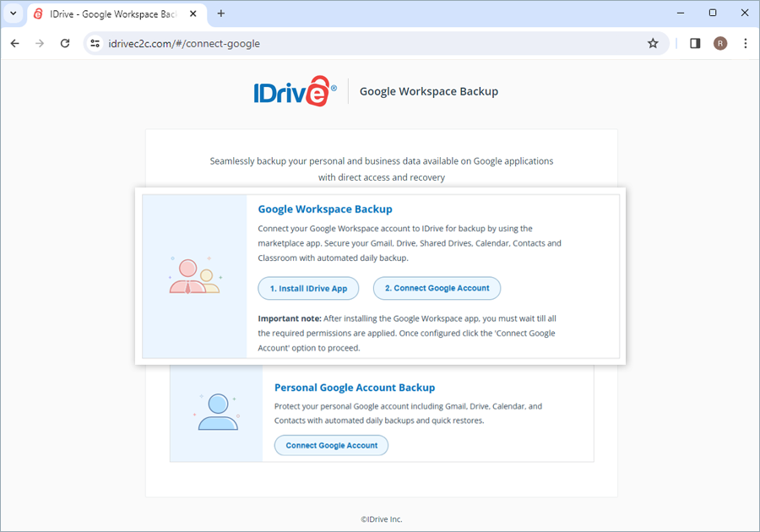The height and width of the screenshot is (532, 760).
Task: Click the bookmark star icon
Action: tap(653, 43)
